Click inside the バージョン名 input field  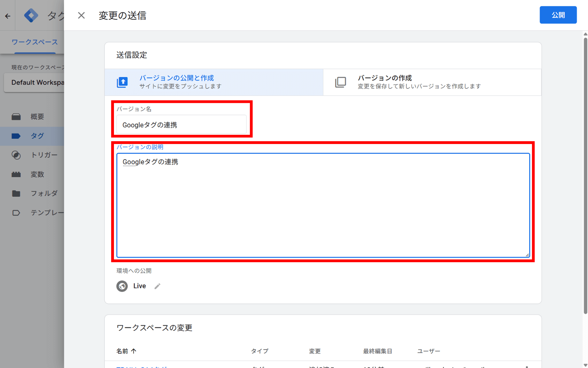(181, 124)
